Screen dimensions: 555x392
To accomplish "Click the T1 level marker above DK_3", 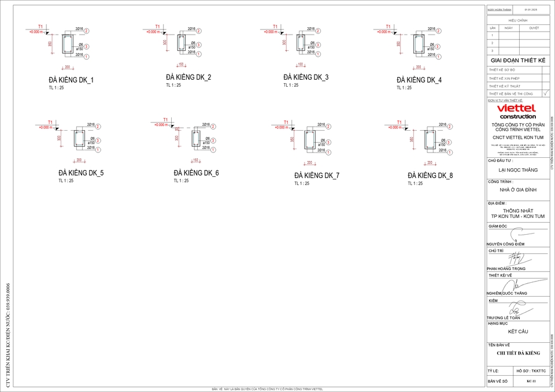I will pos(275,27).
